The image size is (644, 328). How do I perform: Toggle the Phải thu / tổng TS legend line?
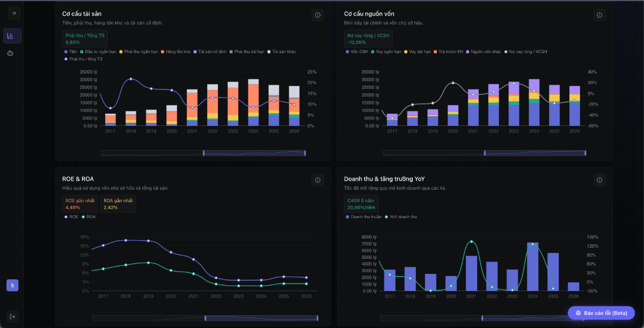[83, 58]
